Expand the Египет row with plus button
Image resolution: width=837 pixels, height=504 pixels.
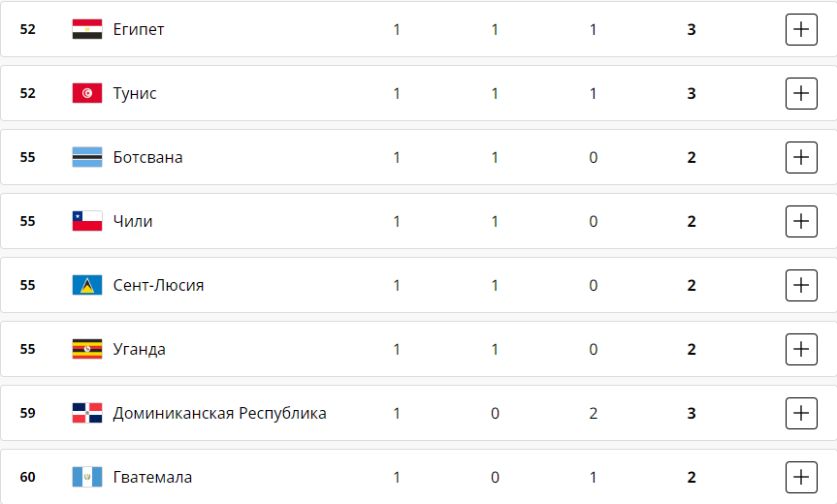pyautogui.click(x=800, y=29)
